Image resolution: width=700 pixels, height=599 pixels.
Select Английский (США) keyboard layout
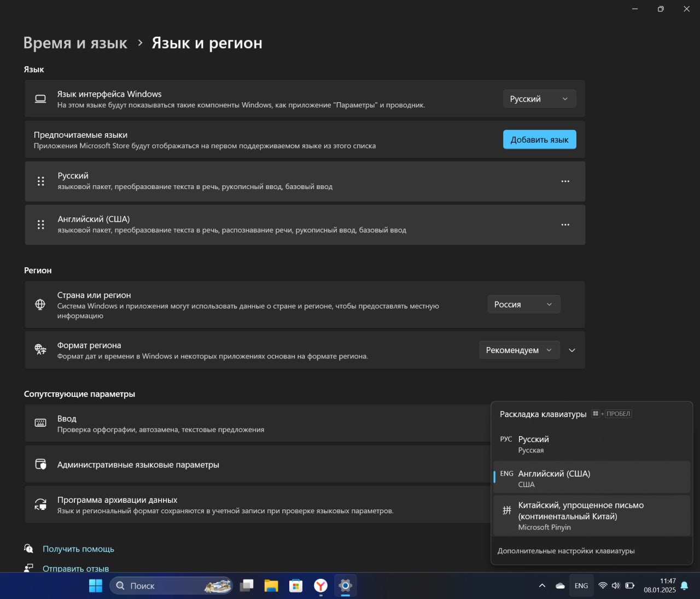[592, 478]
